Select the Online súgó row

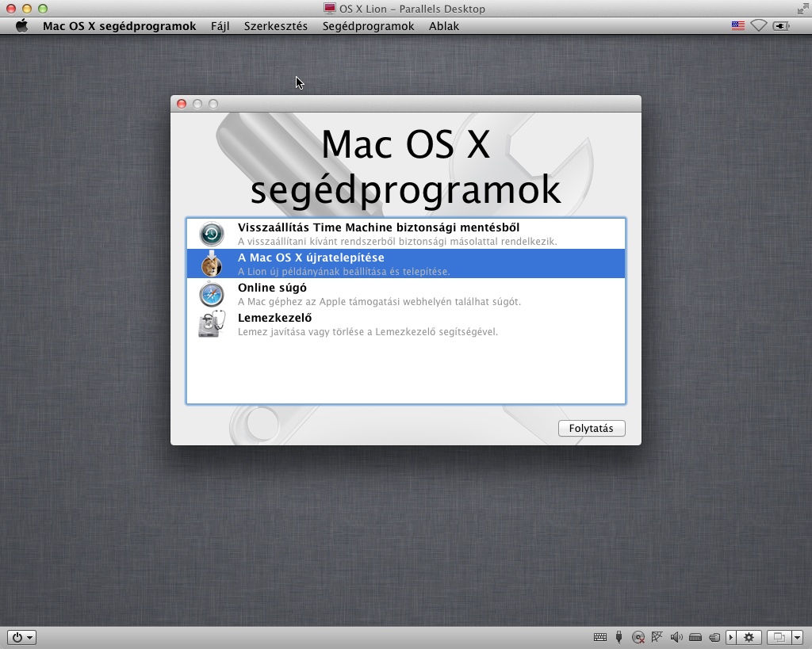tap(406, 294)
